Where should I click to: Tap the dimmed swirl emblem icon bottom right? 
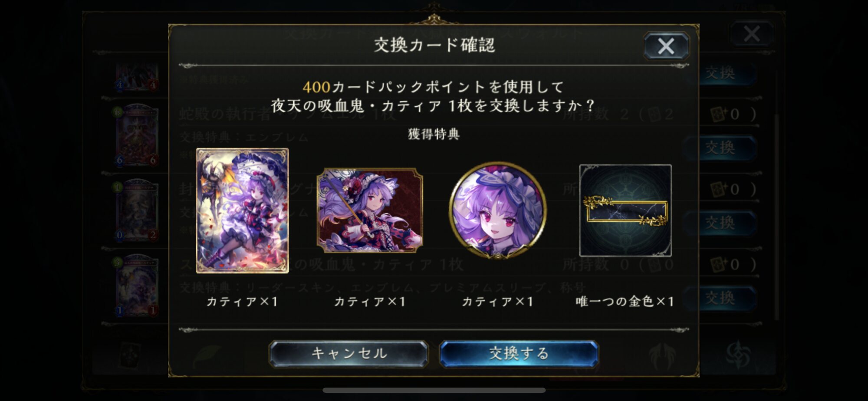[x=738, y=355]
